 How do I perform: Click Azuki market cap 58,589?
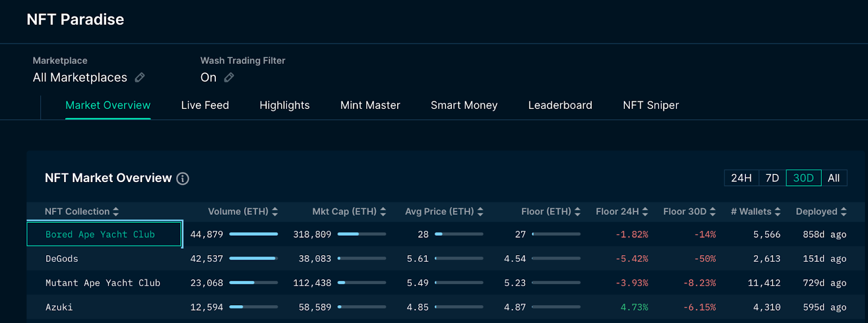pos(315,307)
